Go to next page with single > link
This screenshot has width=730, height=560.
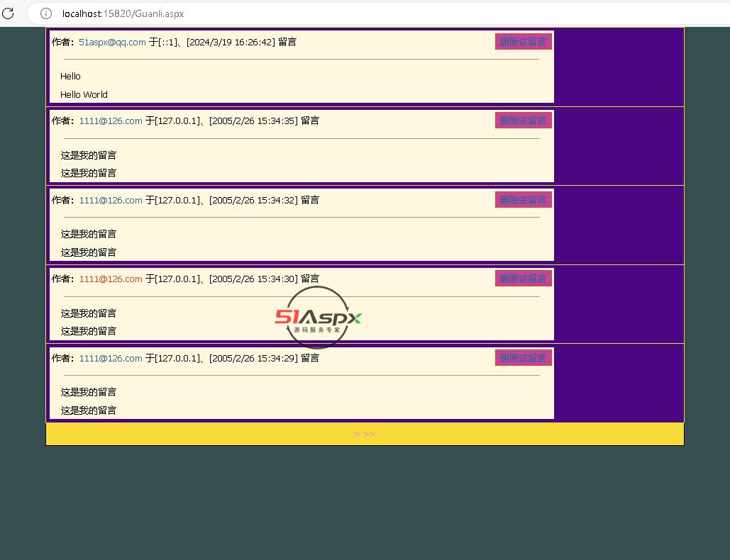coord(357,434)
